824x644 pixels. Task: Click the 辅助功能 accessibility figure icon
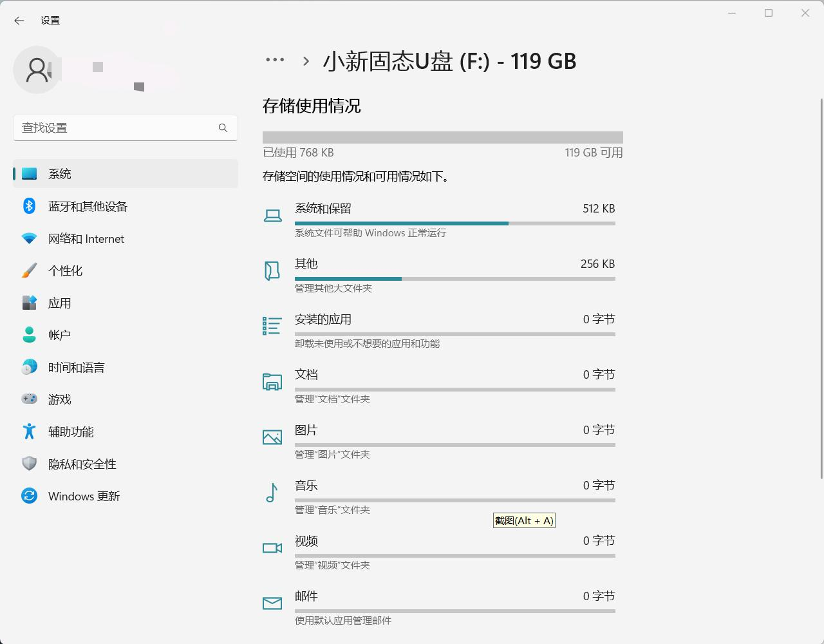coord(30,431)
